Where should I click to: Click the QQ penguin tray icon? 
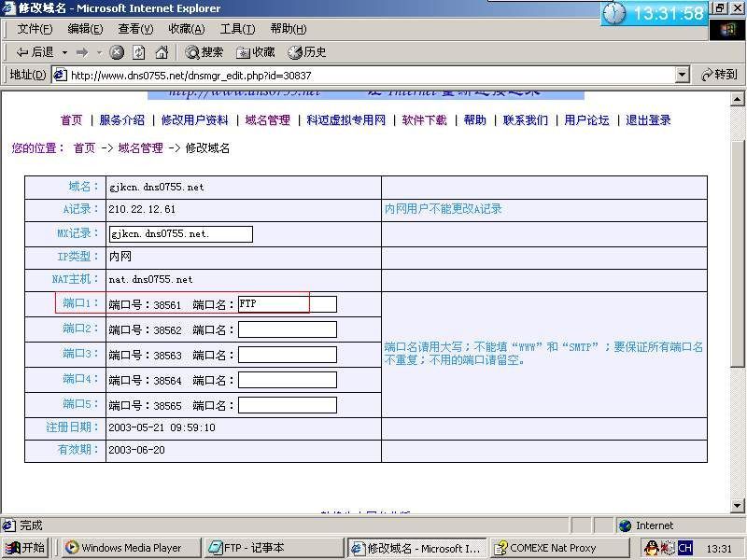click(x=651, y=548)
